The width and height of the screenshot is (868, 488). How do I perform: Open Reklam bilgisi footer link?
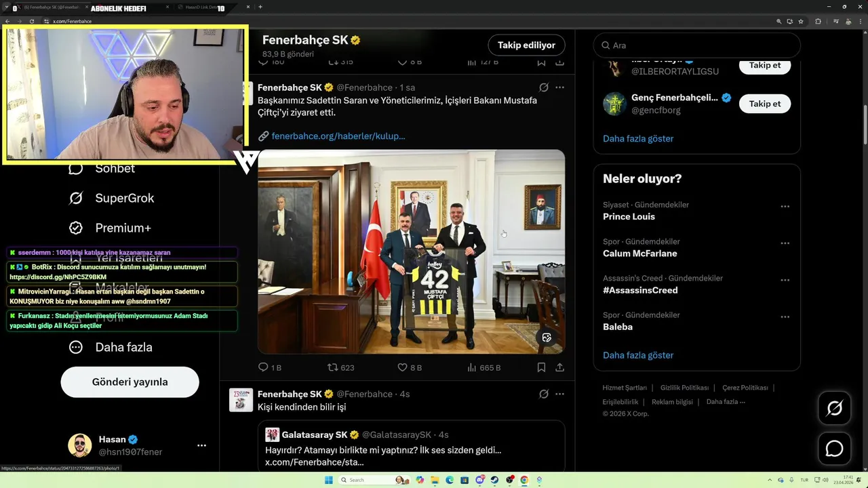click(672, 402)
